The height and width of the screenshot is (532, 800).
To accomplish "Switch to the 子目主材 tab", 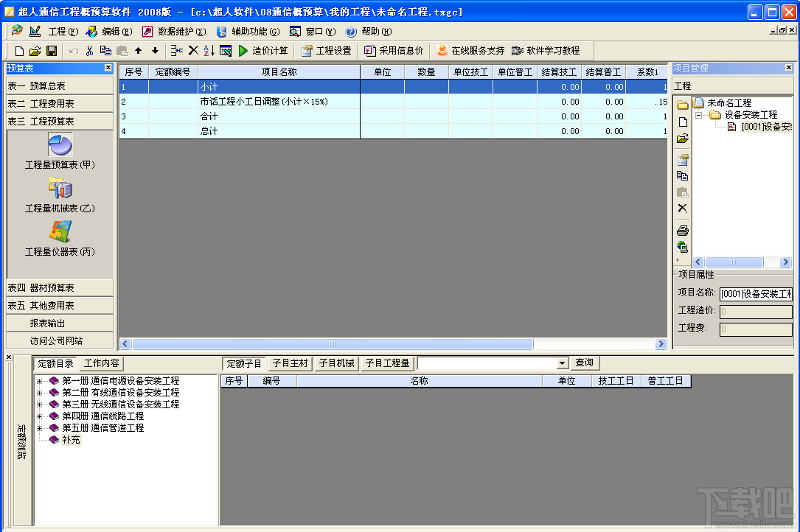I will [291, 363].
